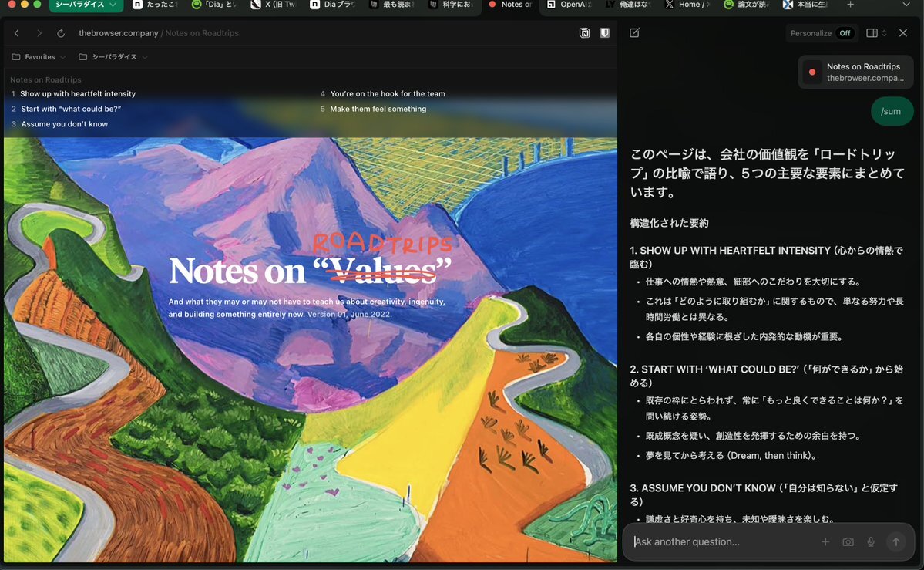Switch to the たったこ tab

(x=156, y=5)
